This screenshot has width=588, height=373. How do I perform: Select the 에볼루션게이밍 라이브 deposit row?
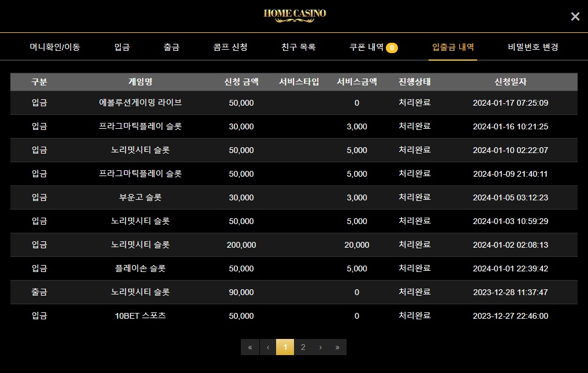pos(294,103)
